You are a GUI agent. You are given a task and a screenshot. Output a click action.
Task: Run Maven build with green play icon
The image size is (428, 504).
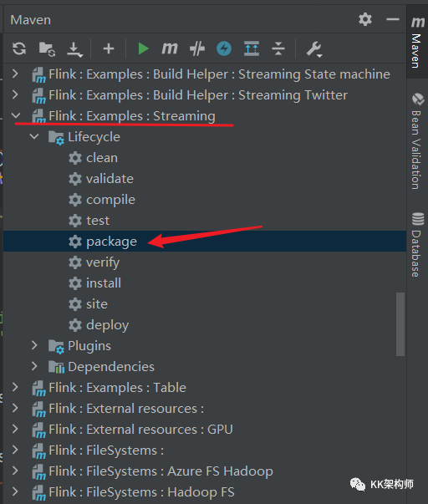[143, 48]
